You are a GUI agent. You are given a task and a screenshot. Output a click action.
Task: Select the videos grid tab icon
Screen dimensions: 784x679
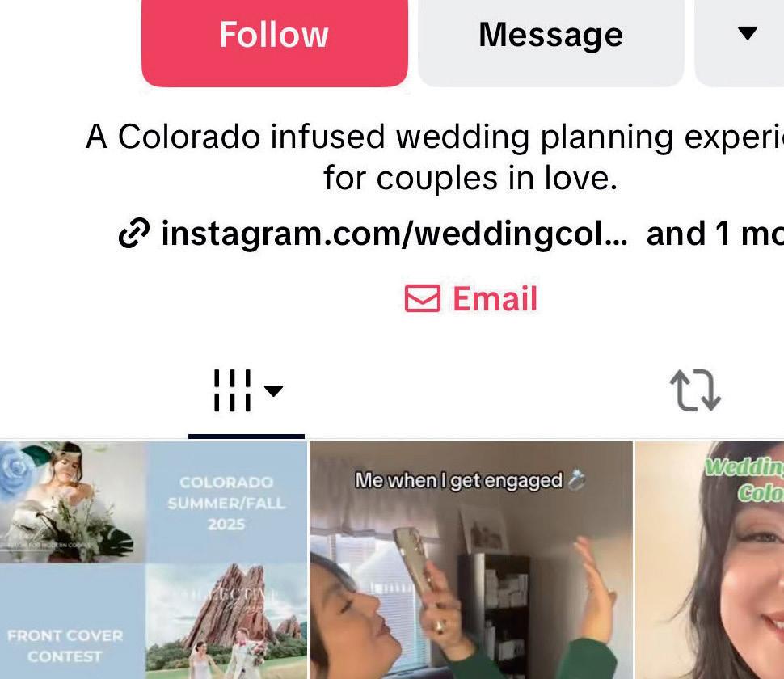[x=233, y=390]
